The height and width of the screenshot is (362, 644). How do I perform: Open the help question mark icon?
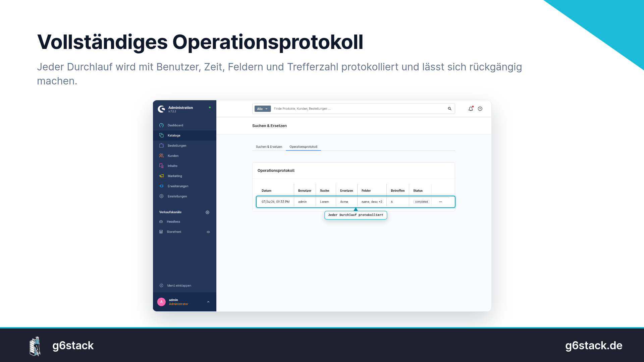click(x=480, y=109)
